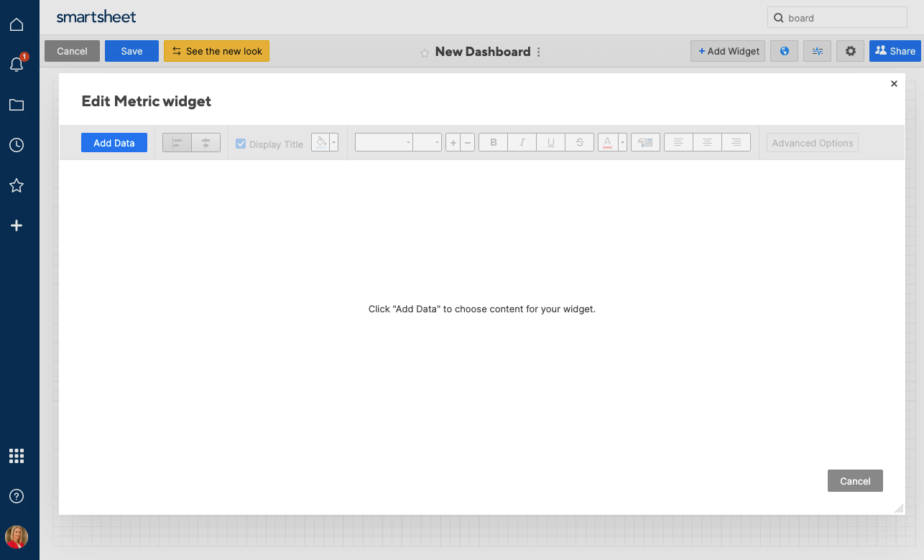Screen dimensions: 924x560
Task: Open Notifications bell in sidebar
Action: [17, 65]
